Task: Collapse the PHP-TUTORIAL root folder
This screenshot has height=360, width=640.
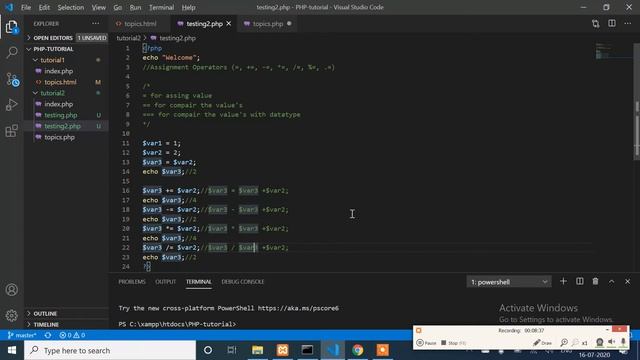Action: click(67, 49)
